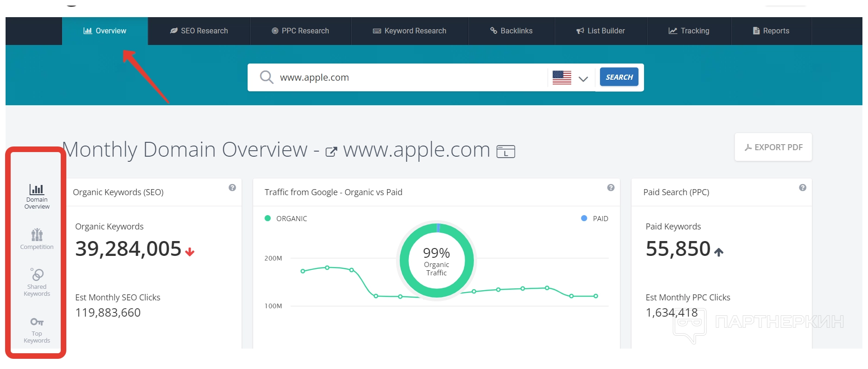Screen dimensions: 868x369
Task: Click the 1,634,418 PPC clicks value
Action: pos(672,313)
